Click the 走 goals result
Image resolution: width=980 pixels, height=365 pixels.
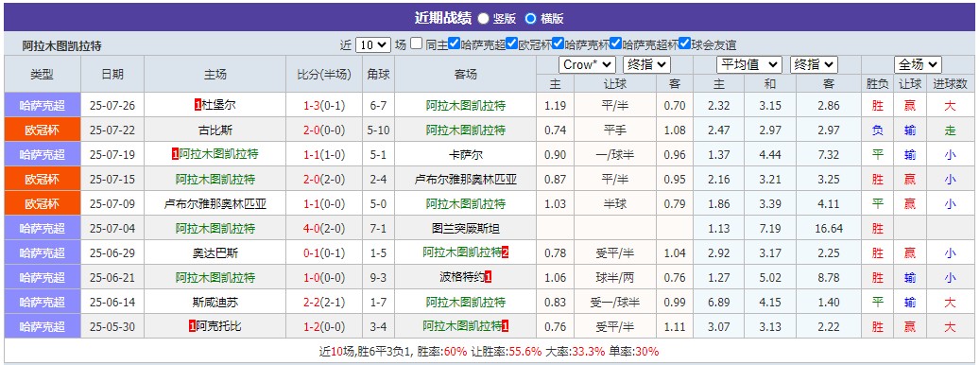[950, 130]
